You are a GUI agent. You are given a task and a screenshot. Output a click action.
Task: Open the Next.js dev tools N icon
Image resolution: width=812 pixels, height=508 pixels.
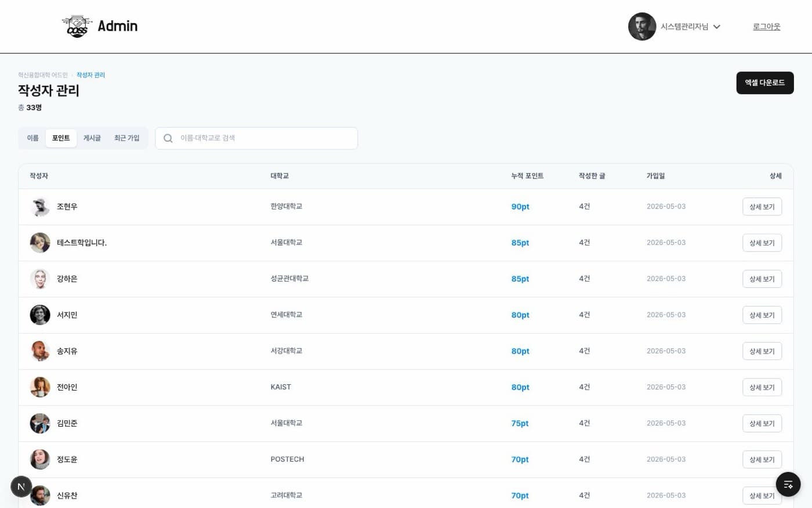(21, 487)
